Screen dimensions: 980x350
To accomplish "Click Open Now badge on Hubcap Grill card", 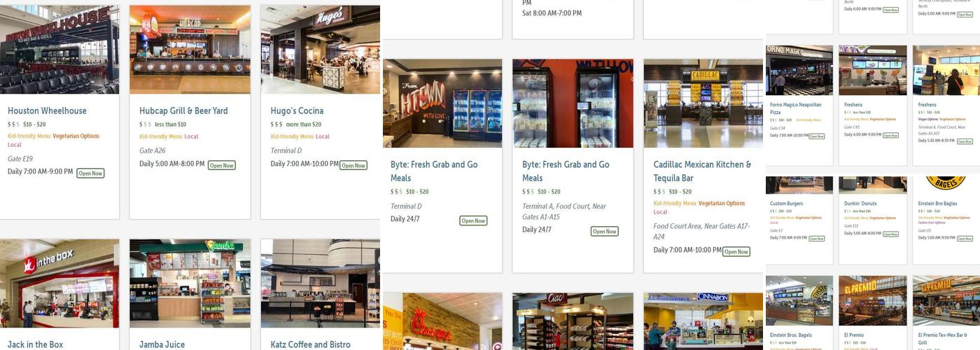I will (221, 166).
